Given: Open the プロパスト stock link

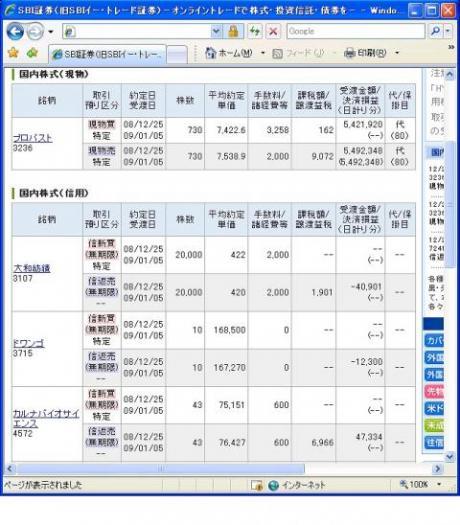Looking at the screenshot, I should click(32, 138).
